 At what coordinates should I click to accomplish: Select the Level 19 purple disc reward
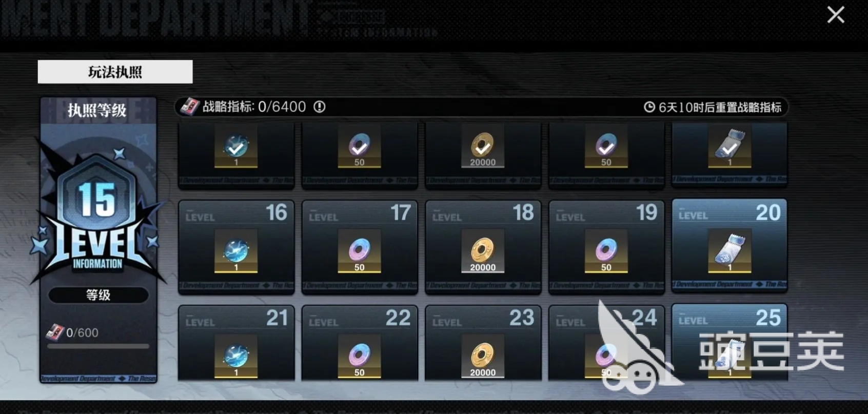point(606,251)
